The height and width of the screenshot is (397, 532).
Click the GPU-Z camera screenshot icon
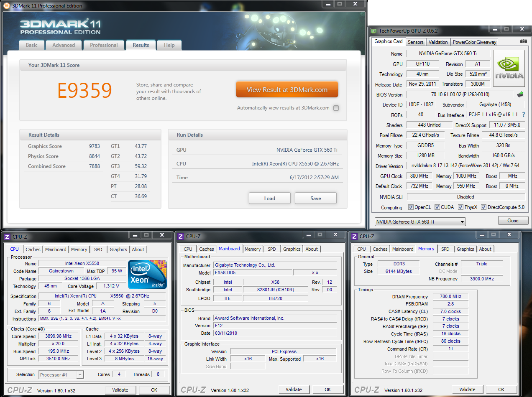point(523,41)
